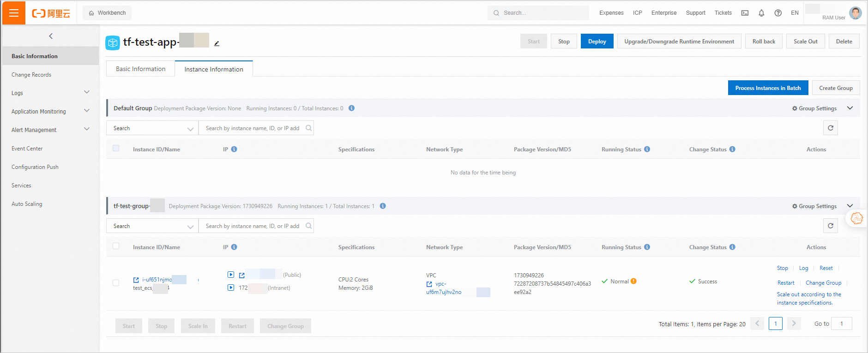Open the floating assistant icon on the right edge
The height and width of the screenshot is (353, 868).
857,218
